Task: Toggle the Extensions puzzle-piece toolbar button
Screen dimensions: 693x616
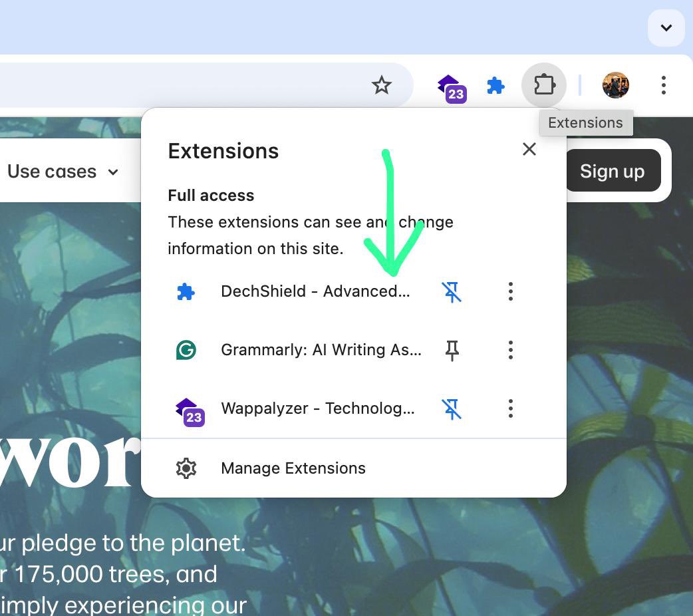Action: click(544, 85)
